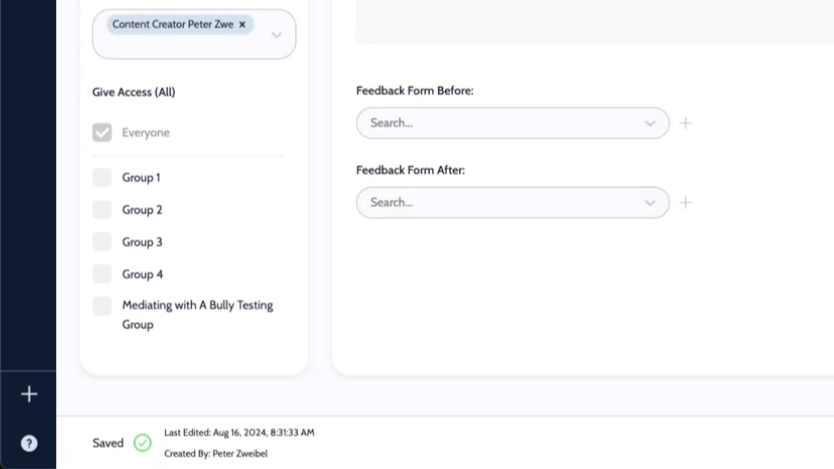Expand Feedback Form After dropdown arrow

pyautogui.click(x=650, y=202)
